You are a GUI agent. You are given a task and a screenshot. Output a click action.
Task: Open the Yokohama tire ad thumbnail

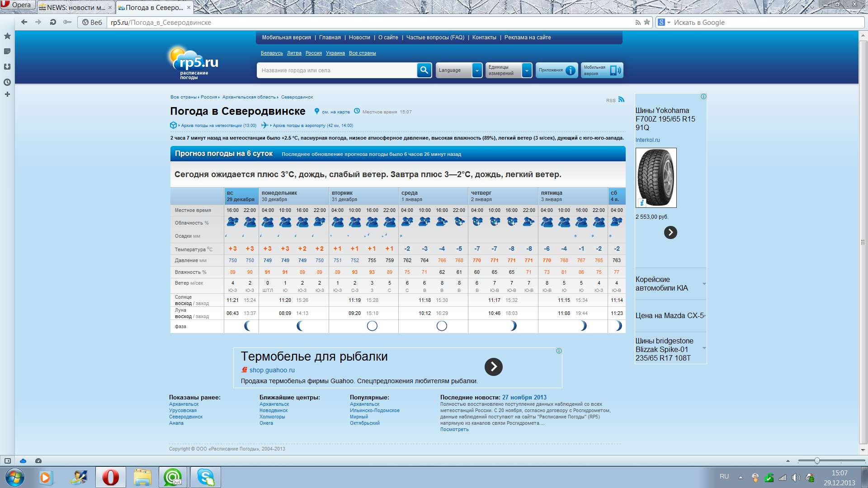(x=656, y=178)
